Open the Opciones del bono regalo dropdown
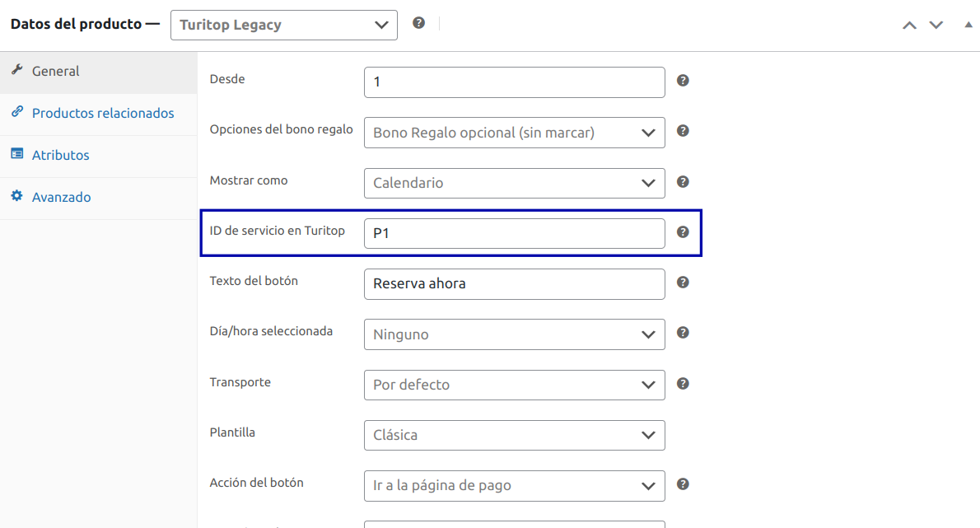This screenshot has width=980, height=528. [514, 133]
